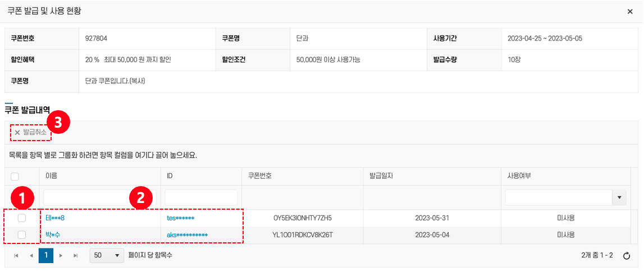
Task: Check the box for the 박*수 row
Action: [21, 235]
